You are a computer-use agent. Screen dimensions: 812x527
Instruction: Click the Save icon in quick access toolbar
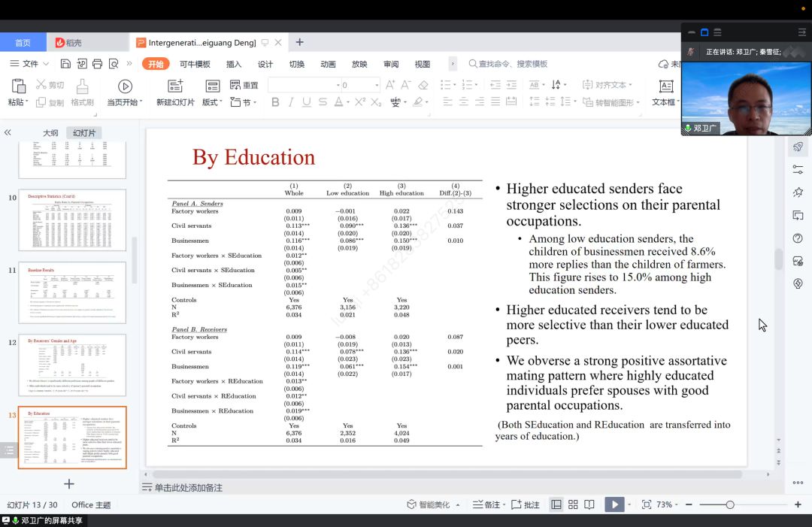[x=66, y=64]
